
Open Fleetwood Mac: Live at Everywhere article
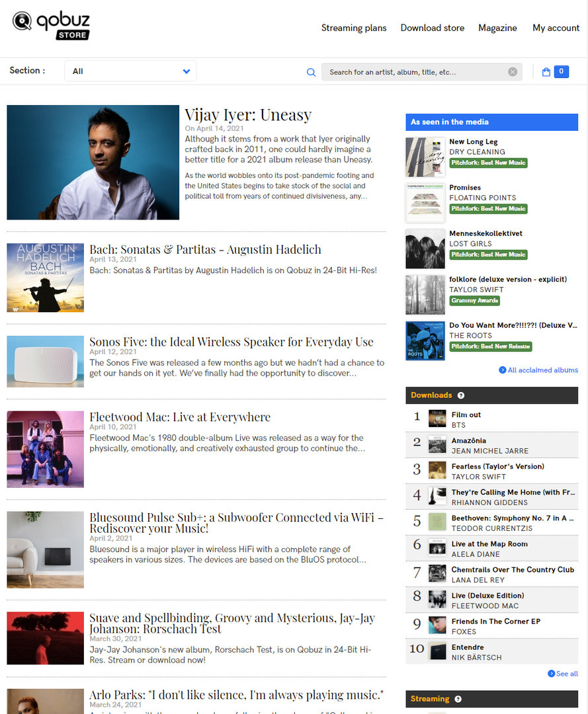180,417
